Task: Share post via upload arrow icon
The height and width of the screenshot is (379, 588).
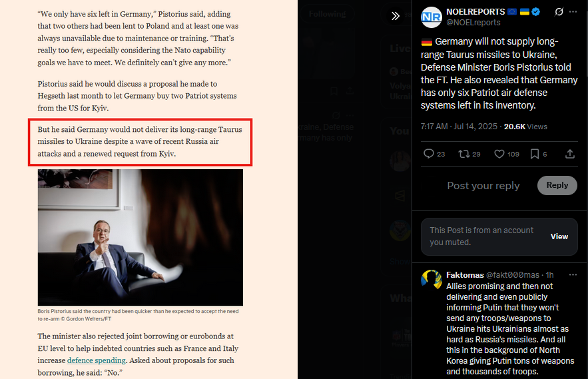Action: 570,154
